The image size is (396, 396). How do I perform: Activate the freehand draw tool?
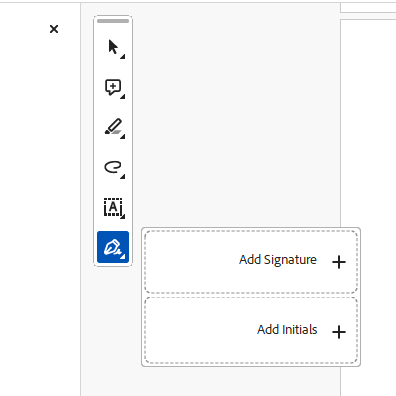113,167
